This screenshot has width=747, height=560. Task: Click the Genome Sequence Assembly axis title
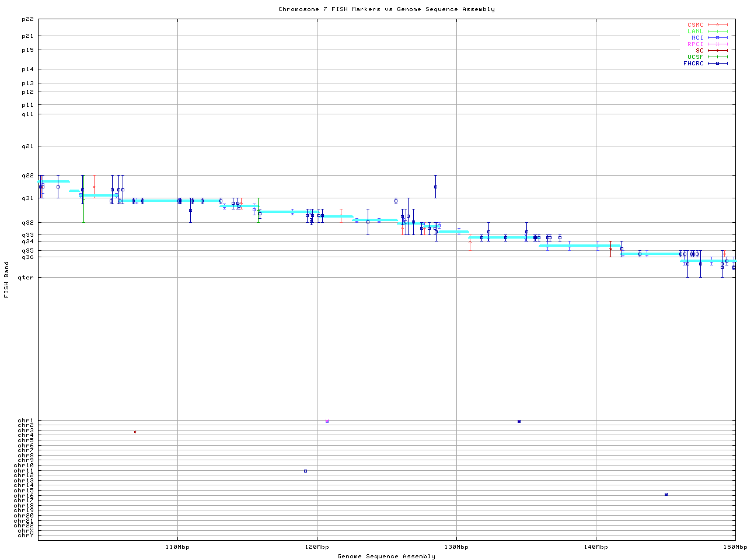point(386,556)
